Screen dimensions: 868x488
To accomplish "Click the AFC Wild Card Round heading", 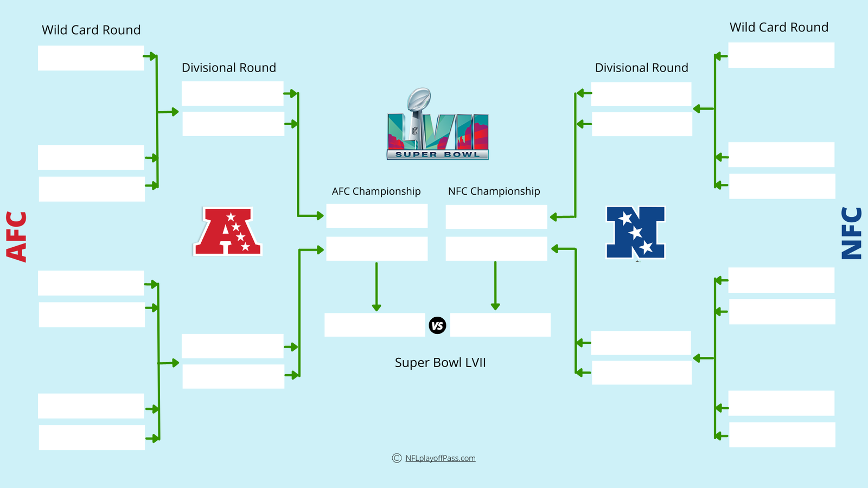I will pos(91,30).
